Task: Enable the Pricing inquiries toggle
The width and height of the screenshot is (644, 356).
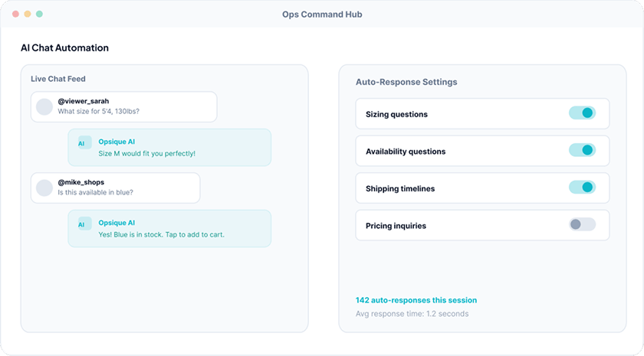Action: click(x=582, y=224)
